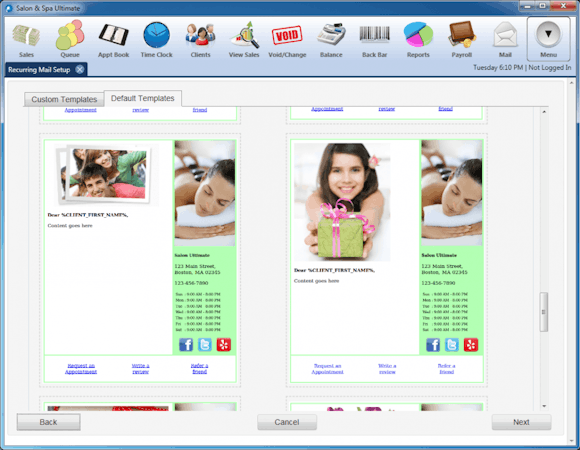Click Refer a friend link, left template
The height and width of the screenshot is (450, 580).
click(199, 369)
